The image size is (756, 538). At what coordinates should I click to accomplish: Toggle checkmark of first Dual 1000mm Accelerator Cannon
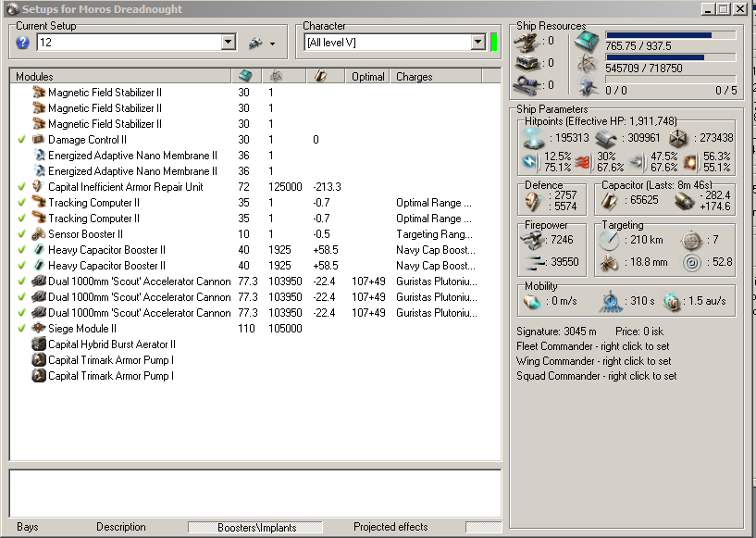pos(21,282)
